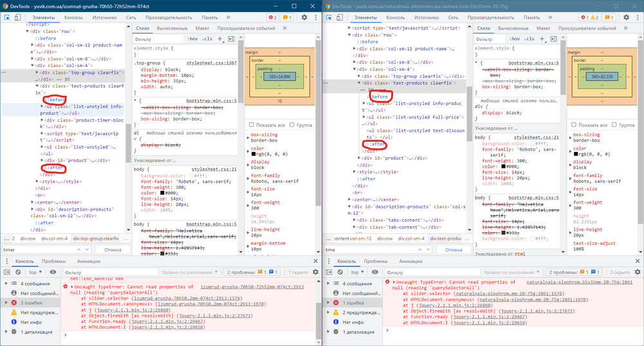Open stylesheet.css:1267 link in left Styles
Image resolution: width=644 pixels, height=346 pixels.
coord(211,63)
